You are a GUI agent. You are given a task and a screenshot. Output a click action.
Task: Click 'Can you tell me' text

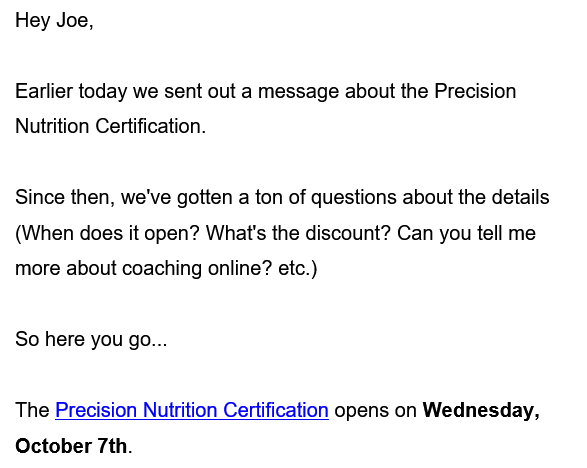click(x=466, y=233)
